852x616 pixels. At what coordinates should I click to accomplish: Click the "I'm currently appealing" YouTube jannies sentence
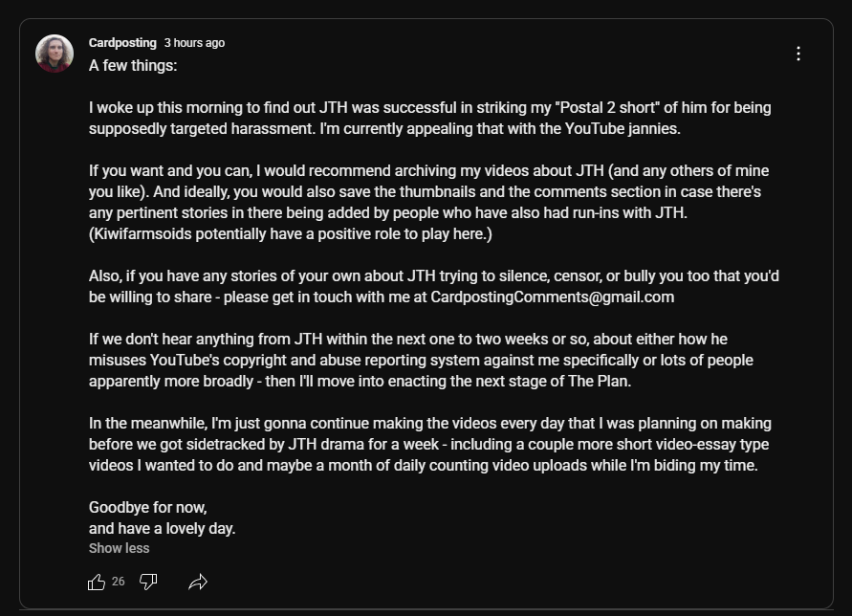[x=500, y=129]
